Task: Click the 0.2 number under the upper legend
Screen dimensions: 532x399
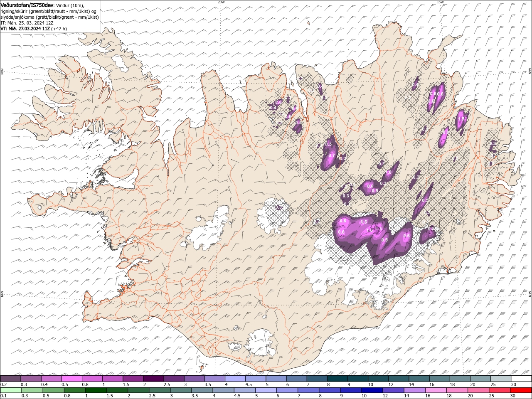Action: 3,384
